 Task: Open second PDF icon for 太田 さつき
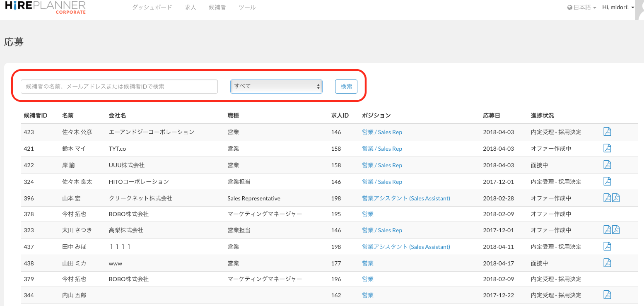616,230
